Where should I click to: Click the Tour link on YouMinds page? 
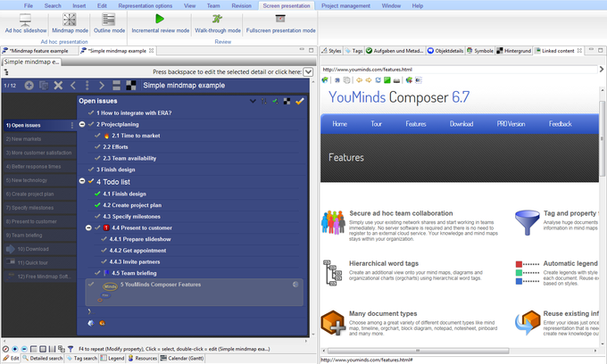376,124
